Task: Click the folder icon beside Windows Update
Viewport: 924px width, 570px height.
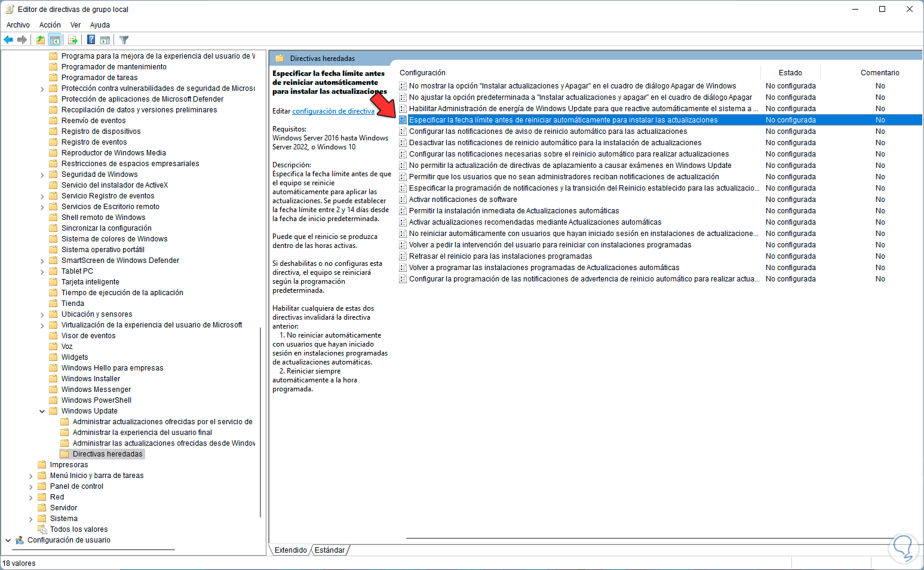Action: pos(53,411)
